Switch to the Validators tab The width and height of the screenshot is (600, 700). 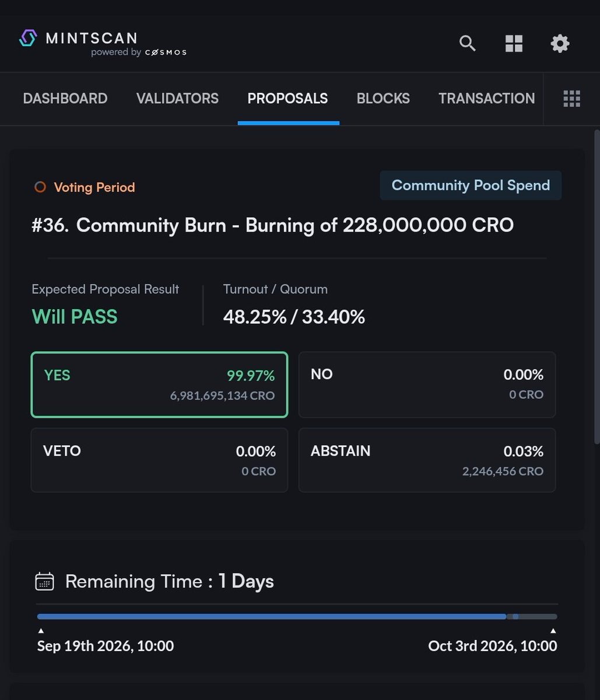pyautogui.click(x=177, y=99)
